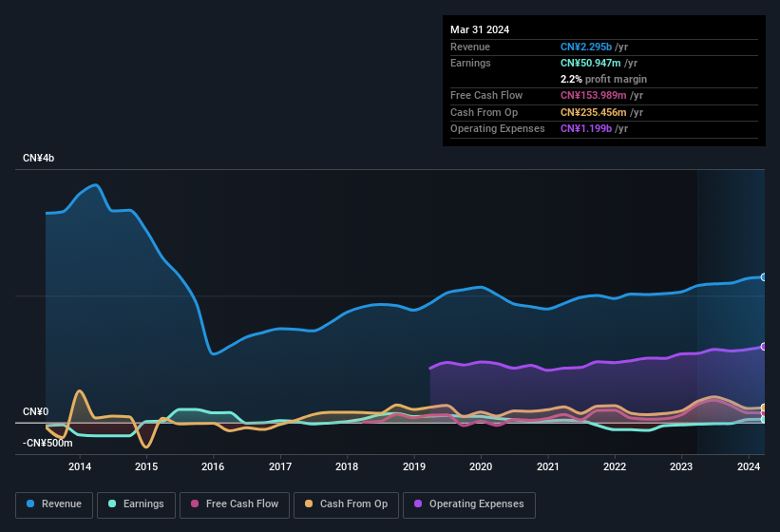The width and height of the screenshot is (780, 532).
Task: Click the 2022 x-axis label
Action: 615,466
